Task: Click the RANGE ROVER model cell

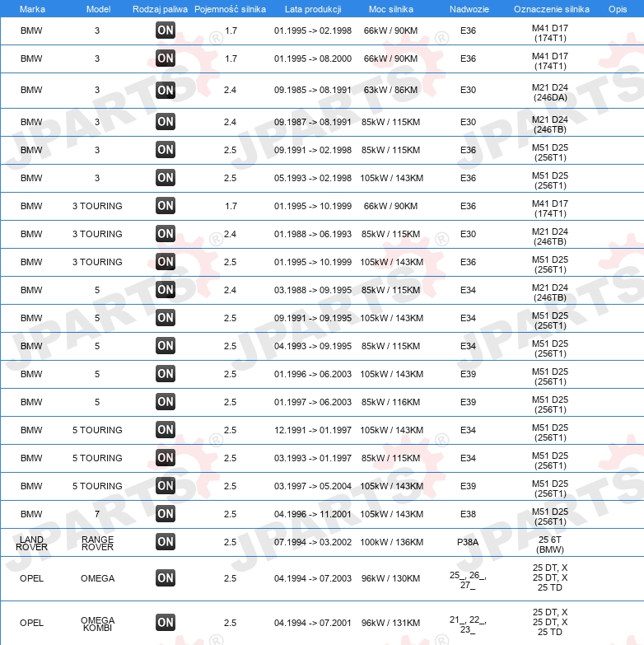Action: (x=97, y=543)
